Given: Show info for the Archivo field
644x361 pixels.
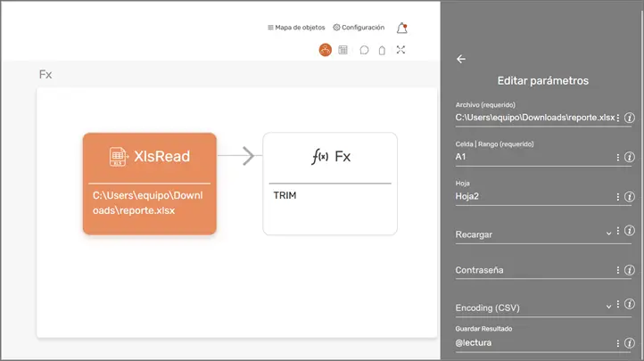Looking at the screenshot, I should coord(630,118).
